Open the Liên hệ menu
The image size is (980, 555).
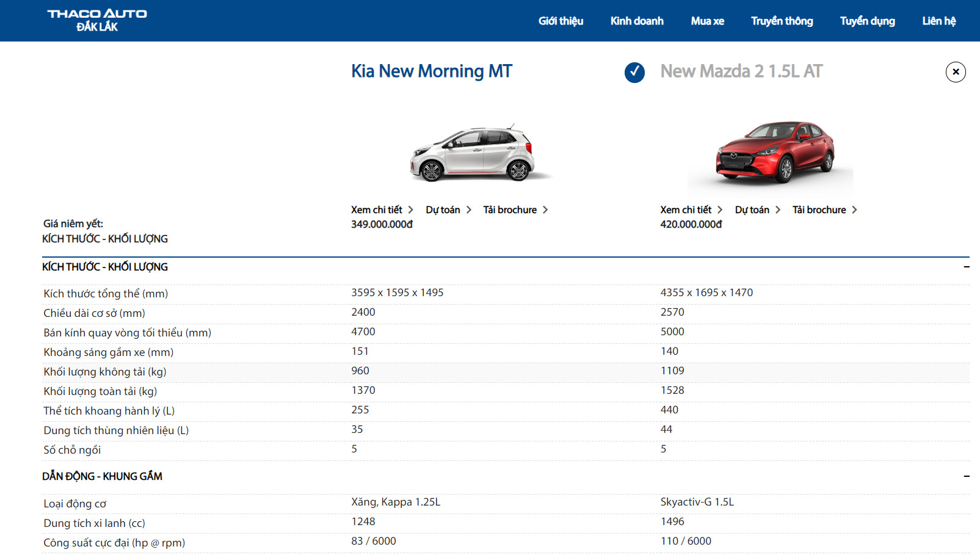point(938,21)
